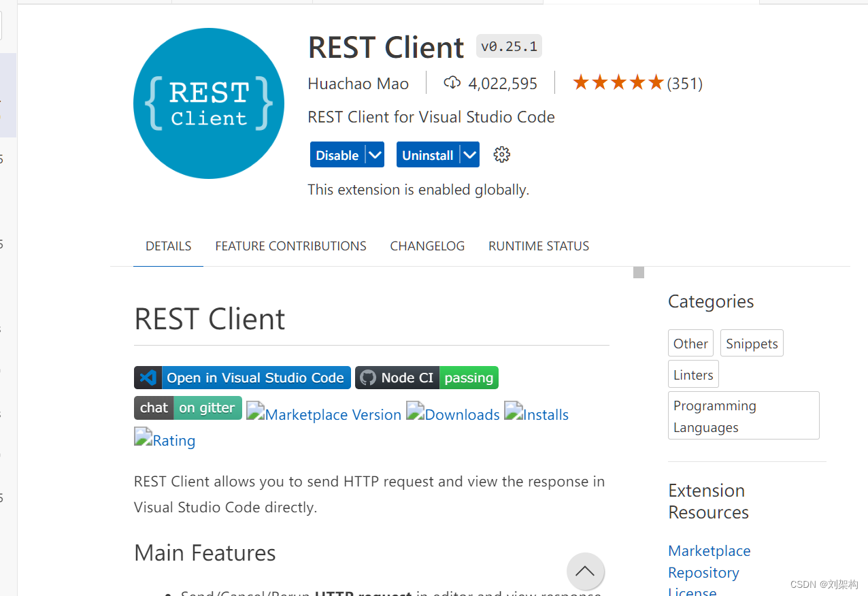The image size is (868, 596).
Task: Select the Linters category tag
Action: pos(693,374)
